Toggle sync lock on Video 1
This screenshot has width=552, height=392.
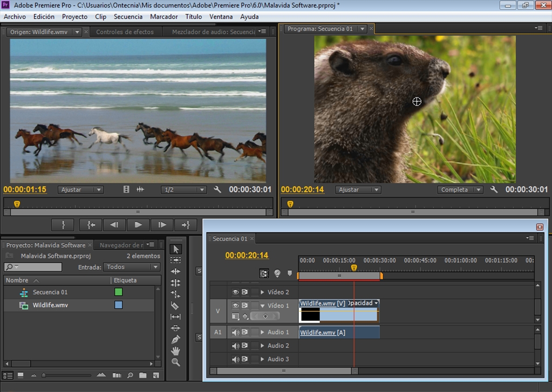click(x=244, y=305)
